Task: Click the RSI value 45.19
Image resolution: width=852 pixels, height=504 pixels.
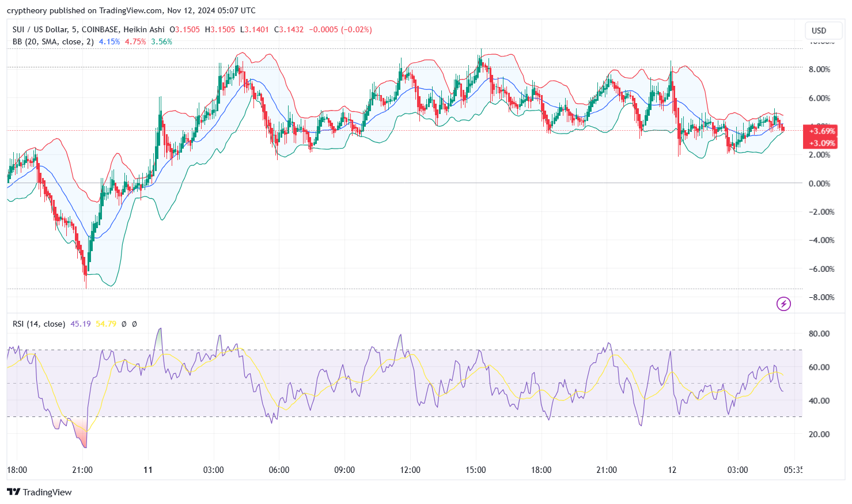Action: [81, 324]
